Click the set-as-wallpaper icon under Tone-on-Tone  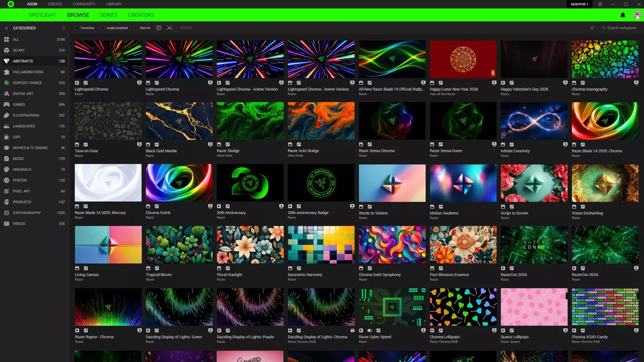click(139, 144)
